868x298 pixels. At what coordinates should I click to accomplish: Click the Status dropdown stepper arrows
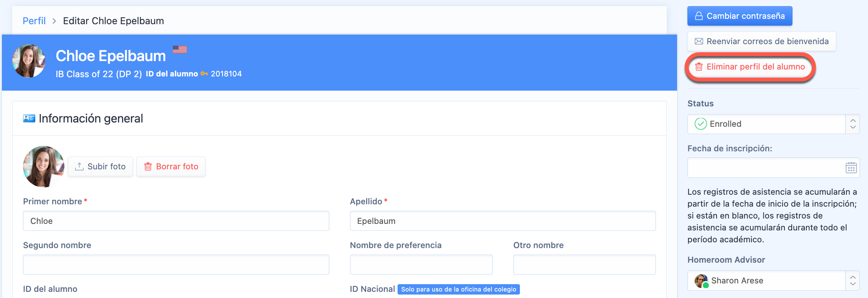point(853,124)
